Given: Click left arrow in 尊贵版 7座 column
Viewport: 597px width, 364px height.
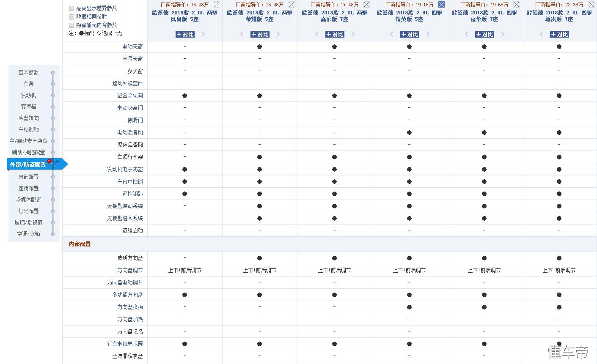Looking at the screenshot, I should (541, 34).
